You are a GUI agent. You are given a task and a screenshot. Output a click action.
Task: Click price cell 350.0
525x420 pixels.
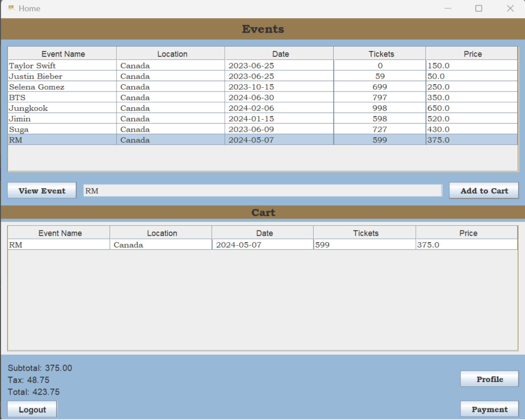472,97
